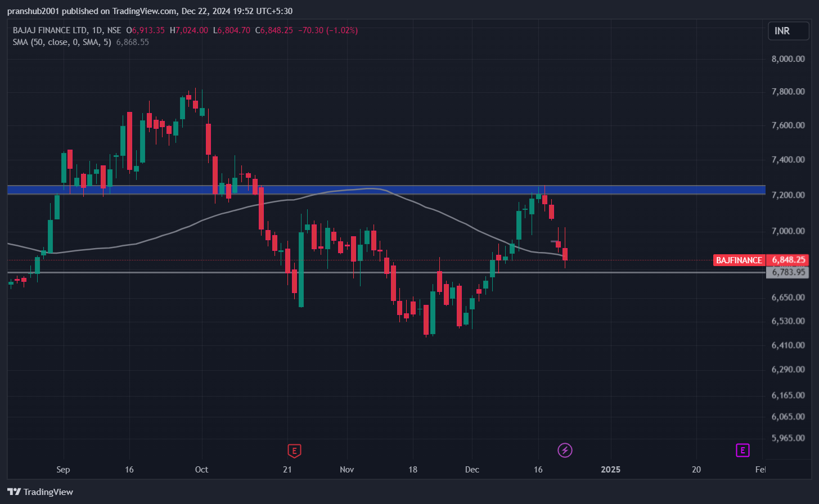Click the Sep date label on time axis
The image size is (819, 504).
[x=63, y=470]
